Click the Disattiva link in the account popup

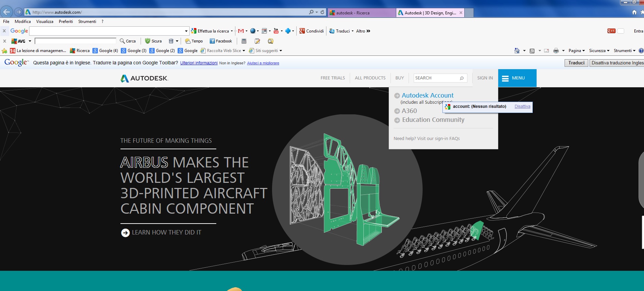point(522,106)
